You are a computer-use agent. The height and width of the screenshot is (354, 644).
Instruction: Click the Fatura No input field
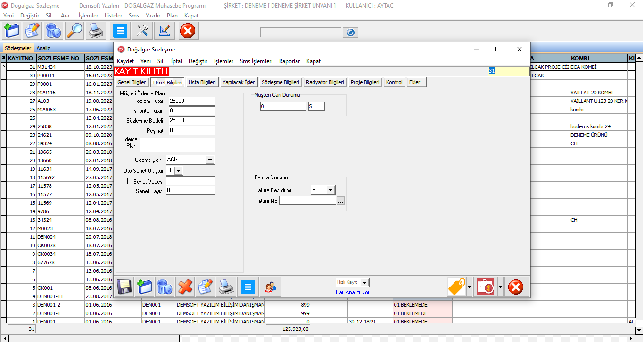(x=307, y=201)
